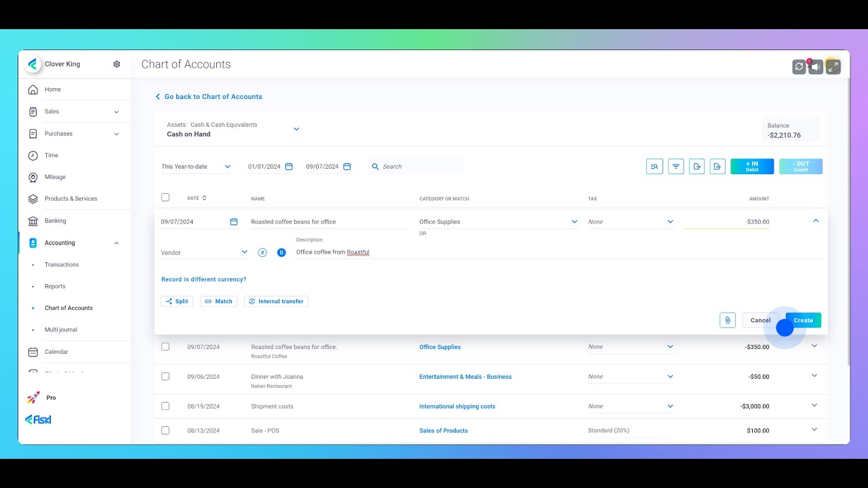
Task: Click the hashtag reference icon beside Vendor
Action: pyautogui.click(x=262, y=253)
